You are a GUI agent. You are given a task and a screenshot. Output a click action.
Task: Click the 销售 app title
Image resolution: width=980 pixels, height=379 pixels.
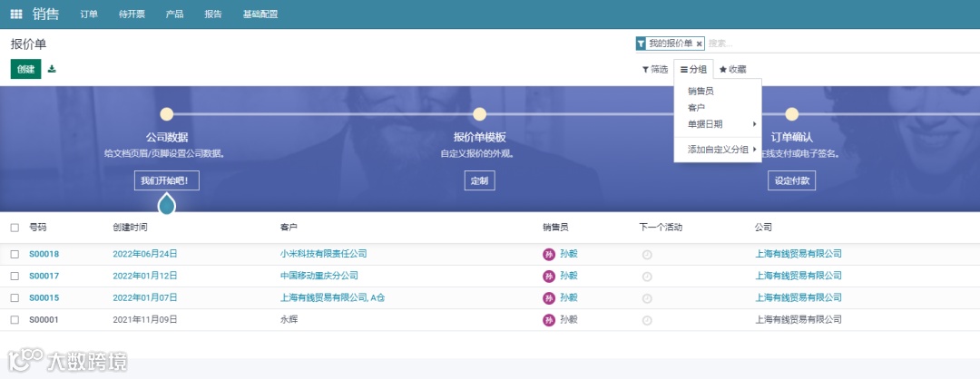click(45, 14)
